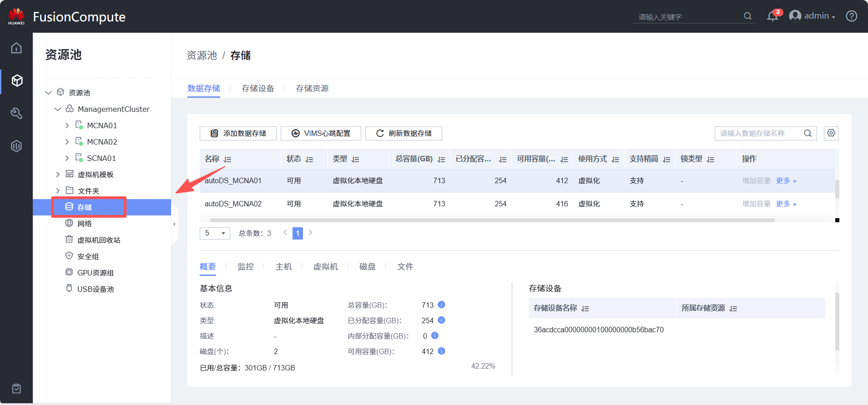
Task: Click the 添加数据存储 button
Action: click(x=238, y=133)
